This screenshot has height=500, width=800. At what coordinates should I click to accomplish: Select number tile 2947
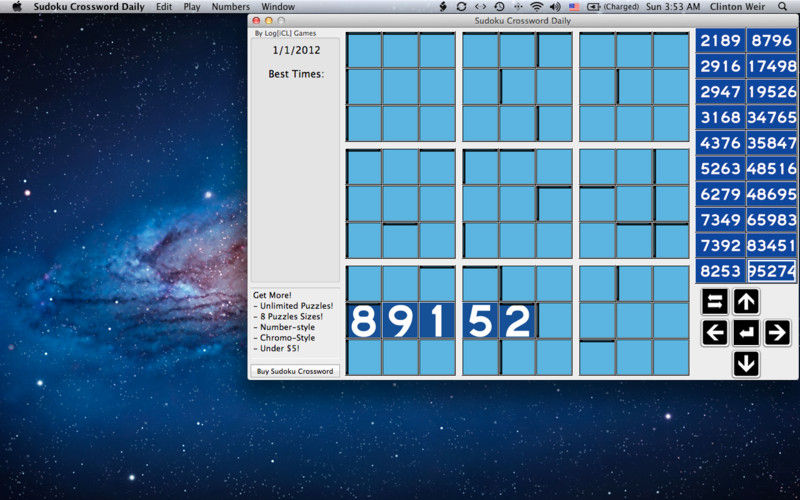point(720,92)
